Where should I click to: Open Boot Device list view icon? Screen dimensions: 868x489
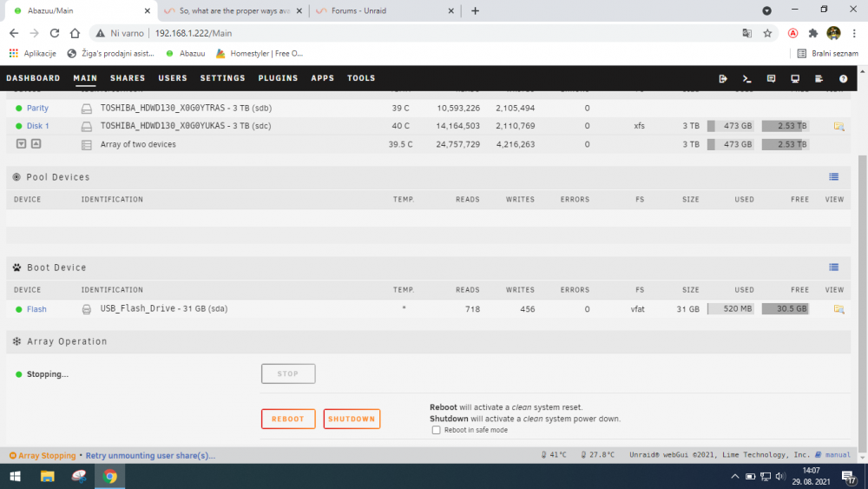tap(833, 267)
